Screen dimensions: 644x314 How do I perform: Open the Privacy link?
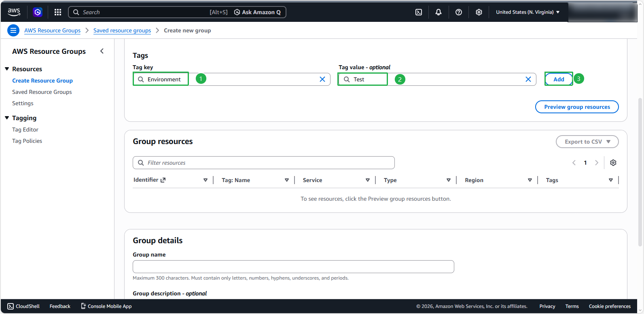click(547, 306)
